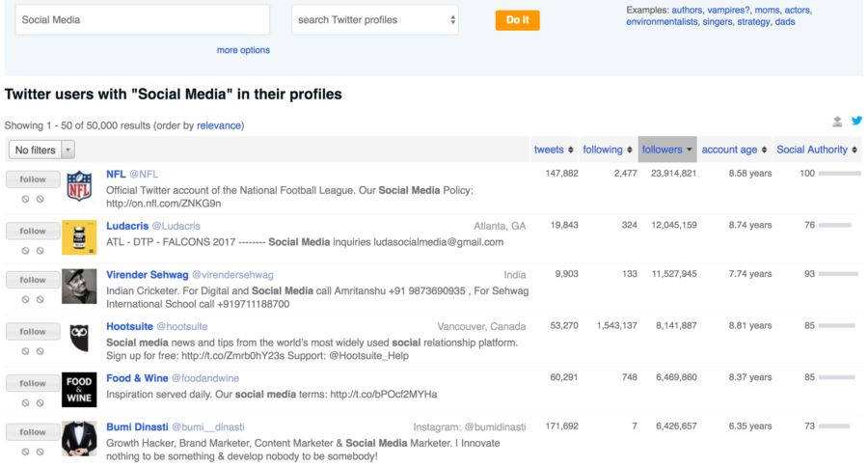Open the @bumi__dinasti handle link
The image size is (868, 467).
207,427
